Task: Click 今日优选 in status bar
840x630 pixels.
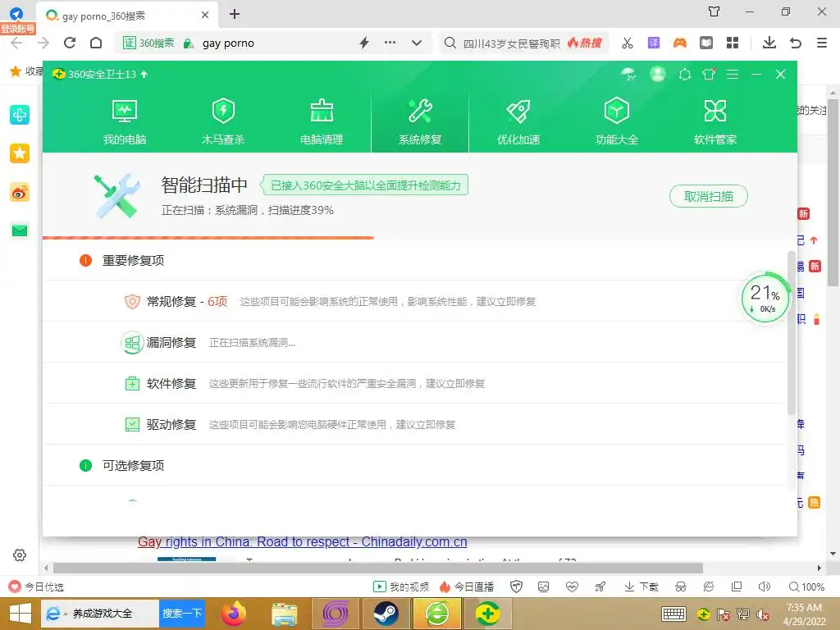Action: click(x=36, y=587)
